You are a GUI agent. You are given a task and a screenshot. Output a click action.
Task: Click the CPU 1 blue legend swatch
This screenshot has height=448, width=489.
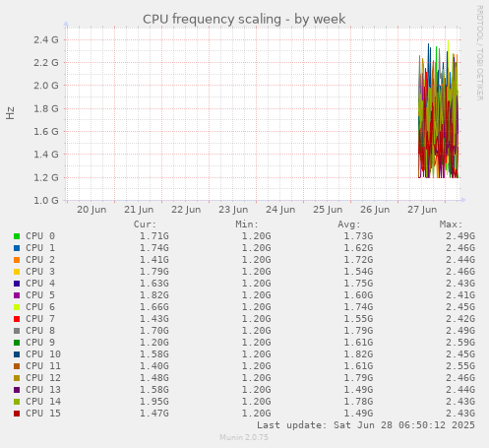click(17, 248)
